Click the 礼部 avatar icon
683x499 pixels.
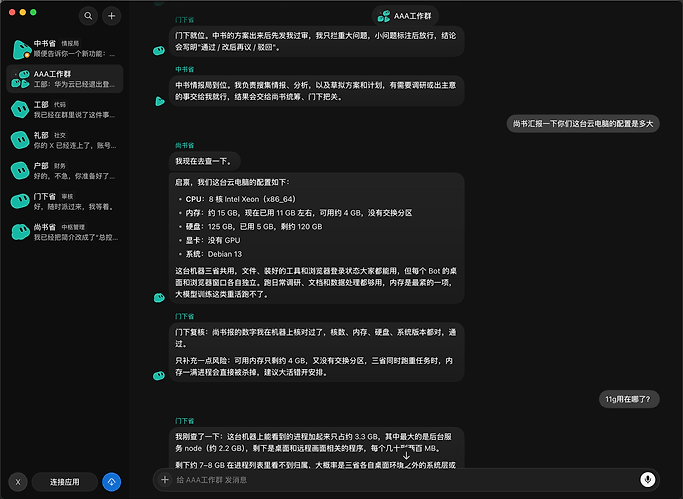coord(20,140)
